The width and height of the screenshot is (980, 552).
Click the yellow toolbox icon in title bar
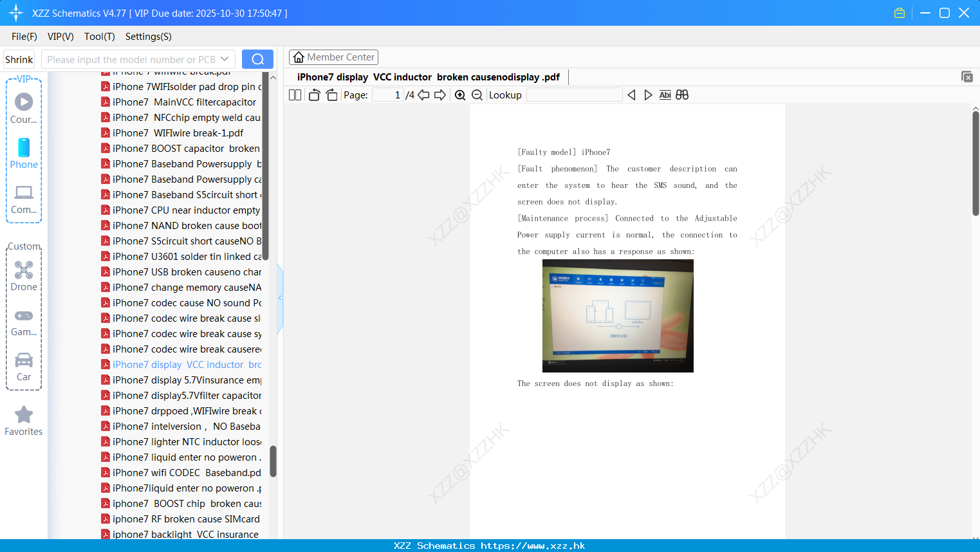pyautogui.click(x=900, y=13)
